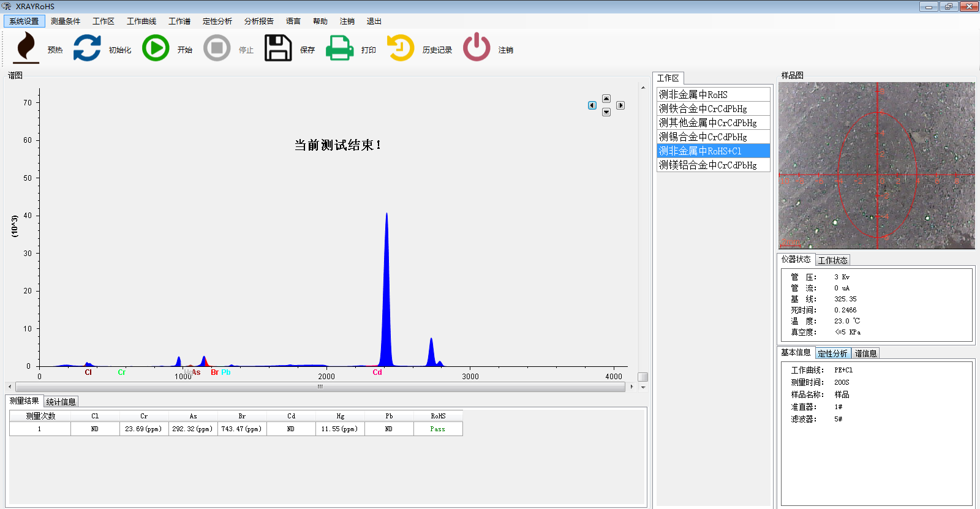Switch to the 仪器状态 tab
The image size is (980, 509).
796,259
